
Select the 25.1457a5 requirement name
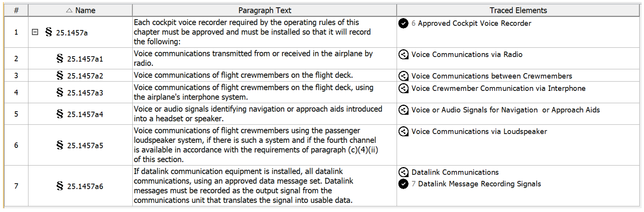click(85, 145)
